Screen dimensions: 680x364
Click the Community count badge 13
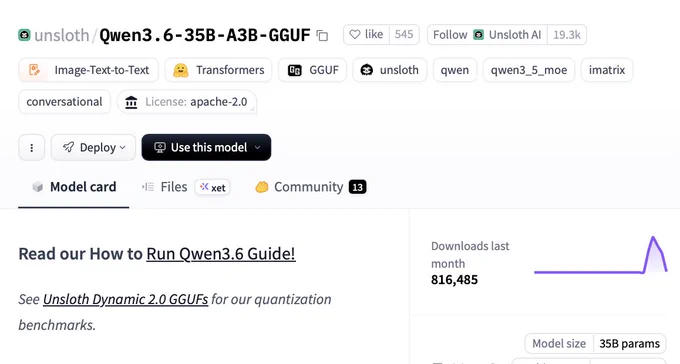358,187
